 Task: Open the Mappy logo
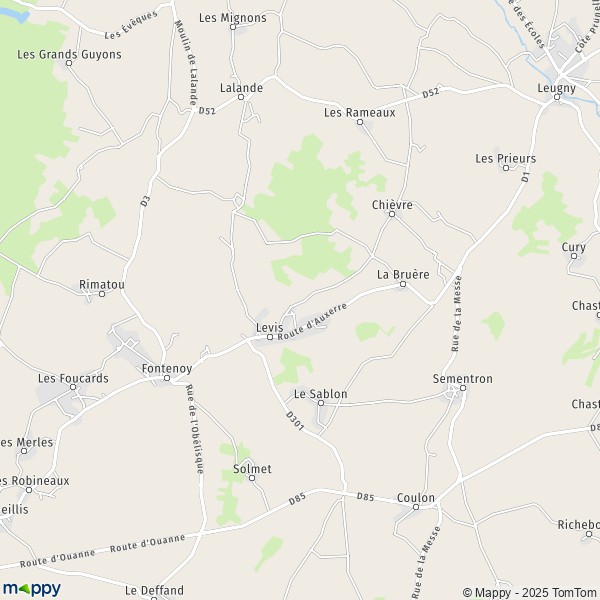tap(32, 589)
